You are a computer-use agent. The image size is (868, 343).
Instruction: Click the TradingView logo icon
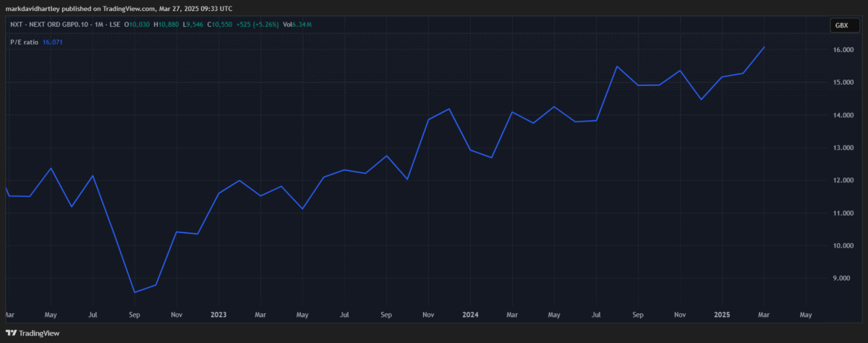coord(10,334)
